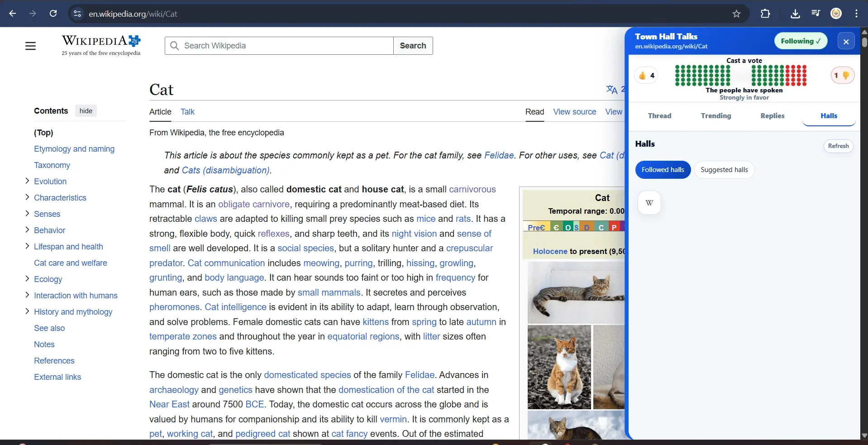Click the Holocene link in the infobox
The width and height of the screenshot is (868, 445).
click(x=550, y=251)
